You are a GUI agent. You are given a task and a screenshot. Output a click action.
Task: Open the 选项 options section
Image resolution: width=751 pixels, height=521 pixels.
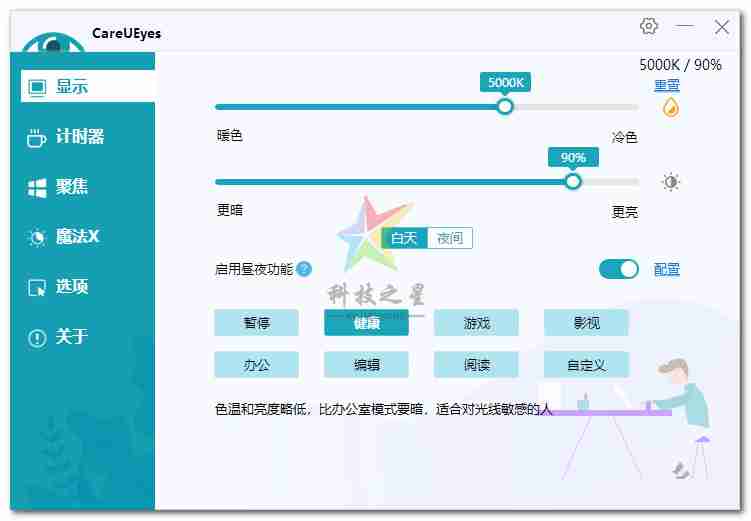click(x=59, y=287)
